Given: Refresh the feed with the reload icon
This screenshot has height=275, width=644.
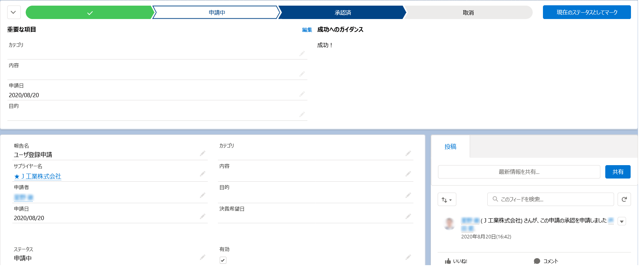Looking at the screenshot, I should click(x=624, y=199).
